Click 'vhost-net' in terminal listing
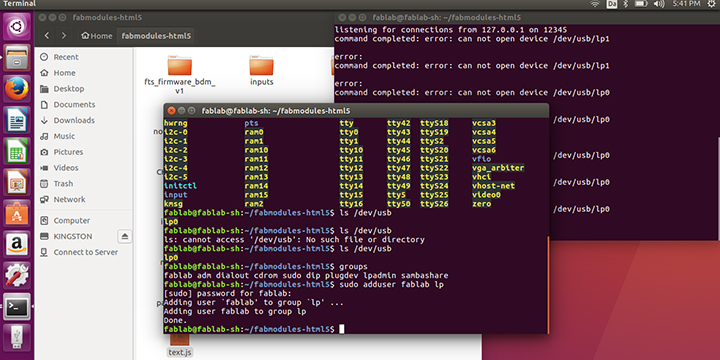The width and height of the screenshot is (720, 360). click(x=493, y=186)
